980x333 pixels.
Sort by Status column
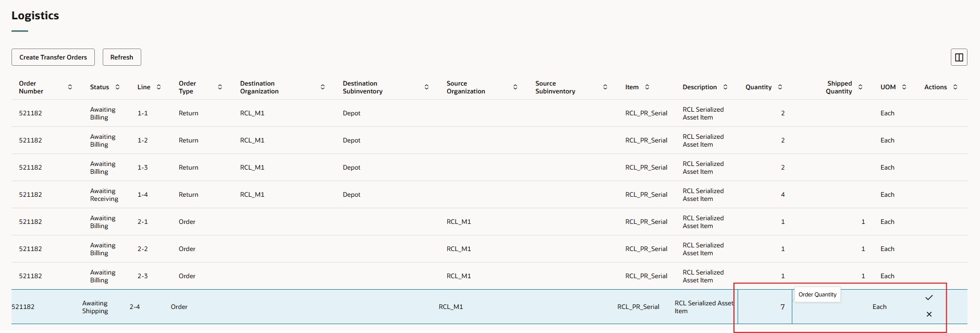[117, 87]
